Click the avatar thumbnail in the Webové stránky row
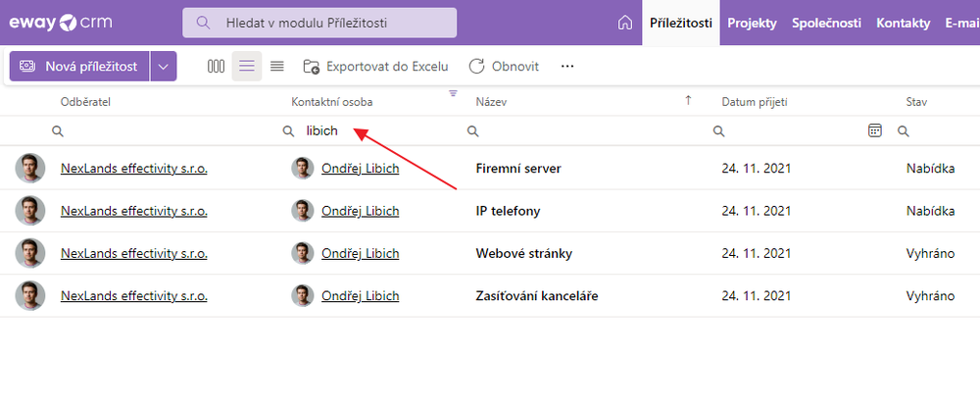 pos(30,253)
